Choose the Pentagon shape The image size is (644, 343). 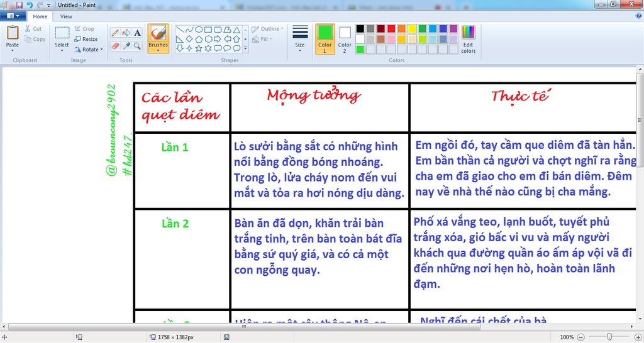(x=198, y=39)
